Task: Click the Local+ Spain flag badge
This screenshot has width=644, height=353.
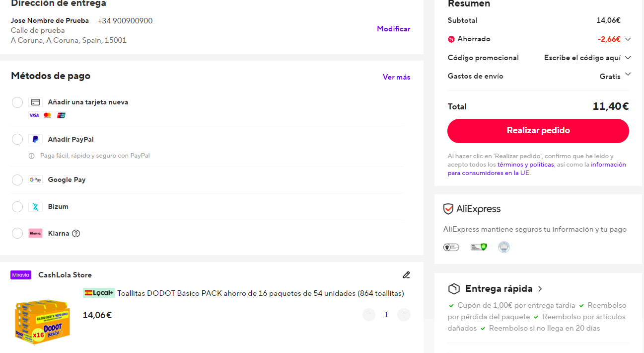Action: tap(99, 293)
